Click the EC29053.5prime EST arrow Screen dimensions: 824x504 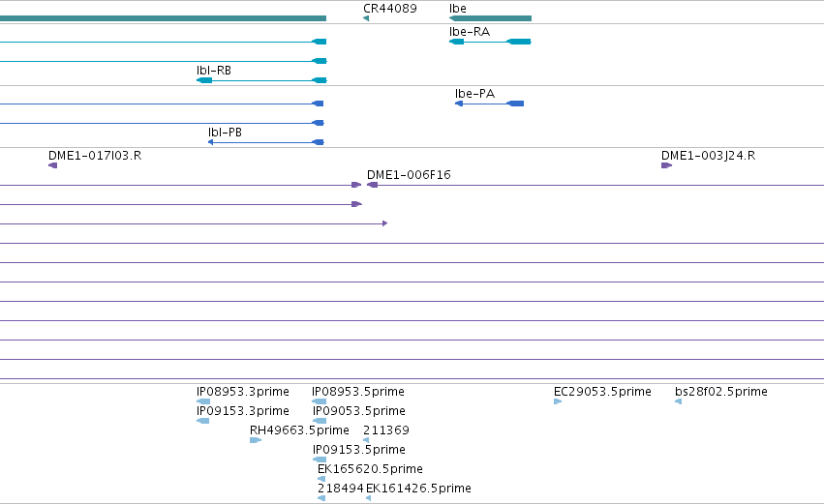click(558, 401)
